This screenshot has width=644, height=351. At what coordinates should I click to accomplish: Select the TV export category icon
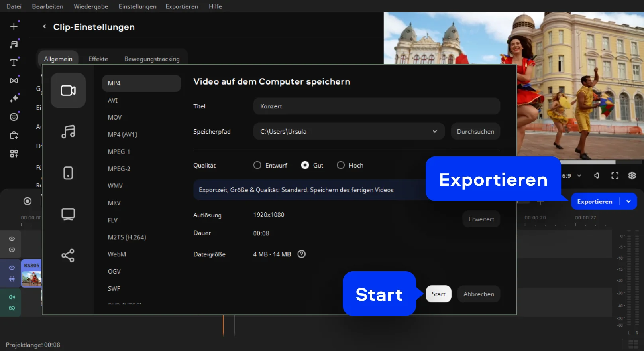(x=68, y=214)
